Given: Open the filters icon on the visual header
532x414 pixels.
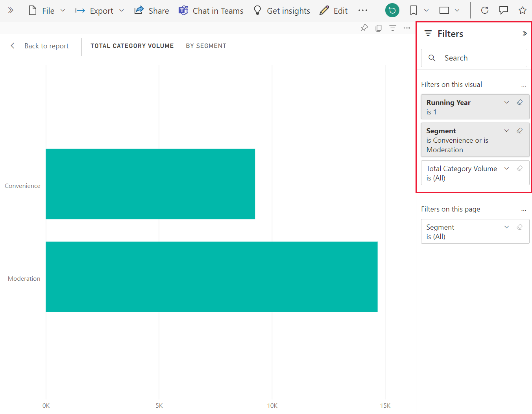Looking at the screenshot, I should [393, 28].
